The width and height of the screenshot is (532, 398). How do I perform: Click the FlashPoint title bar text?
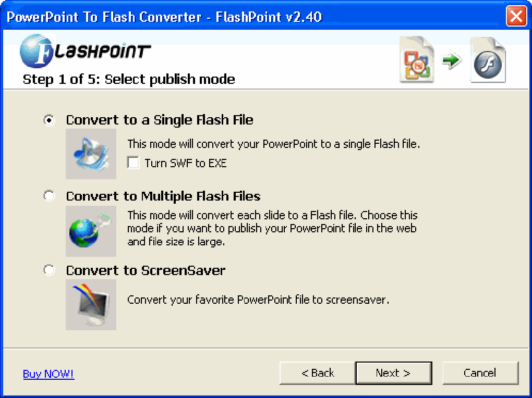[x=164, y=17]
